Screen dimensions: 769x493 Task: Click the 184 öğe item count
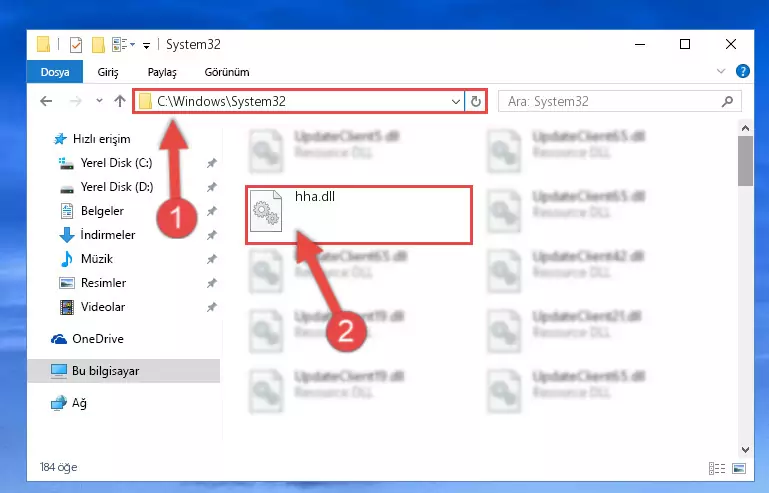58,467
